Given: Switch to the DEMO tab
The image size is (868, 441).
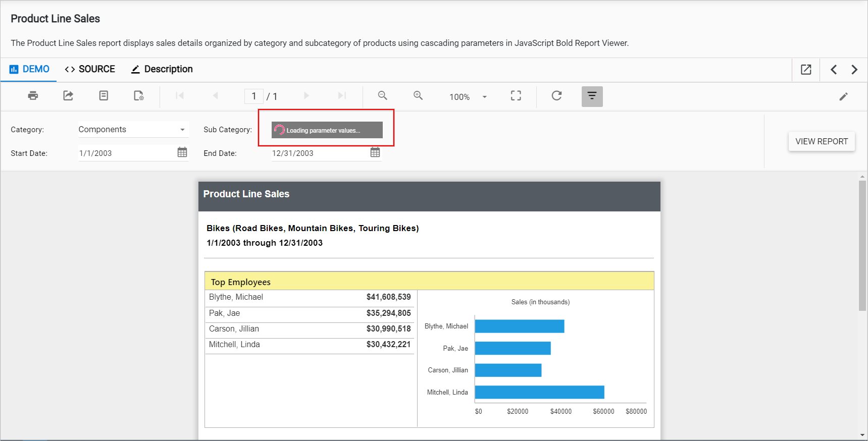Looking at the screenshot, I should (x=29, y=69).
